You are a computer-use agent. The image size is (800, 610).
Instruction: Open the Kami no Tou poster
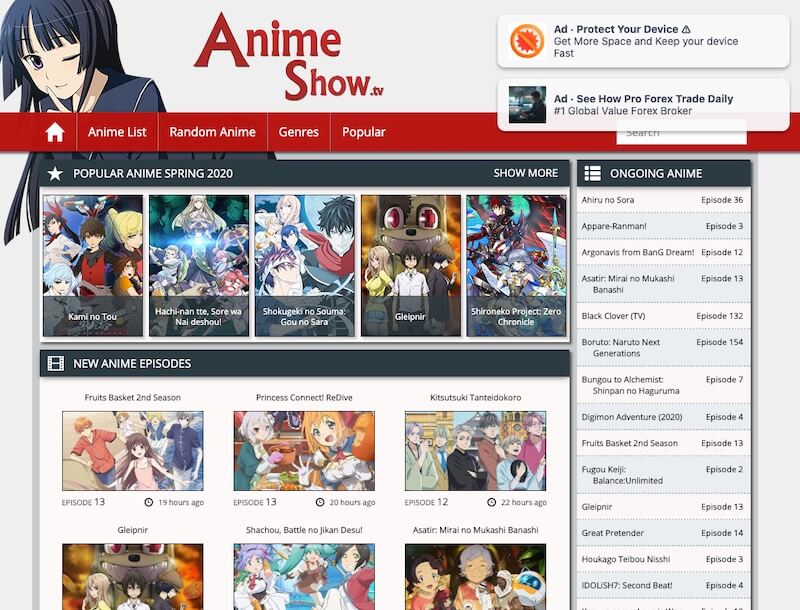pos(93,265)
